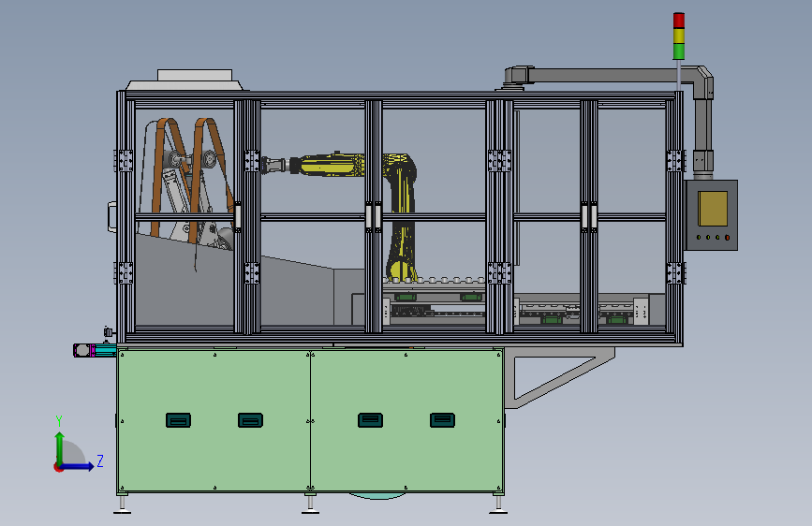Select the rightmost leveling foot of the cabinet
The height and width of the screenshot is (526, 812).
pos(498,504)
